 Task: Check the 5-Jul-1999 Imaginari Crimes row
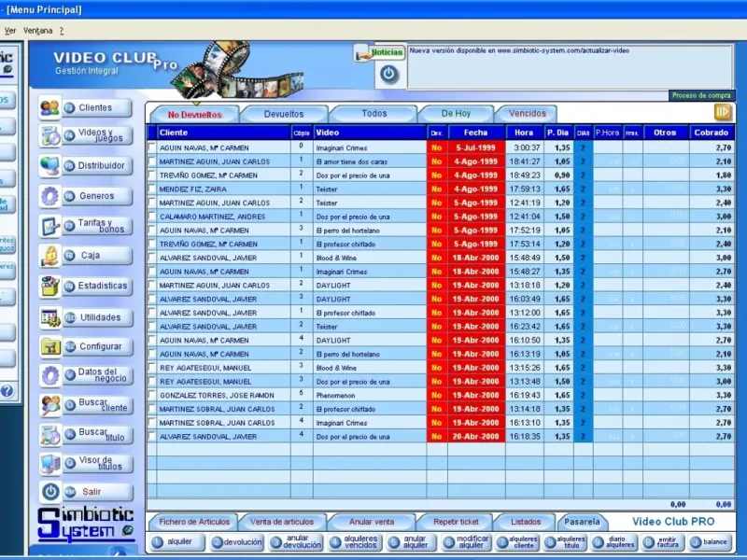[151, 147]
